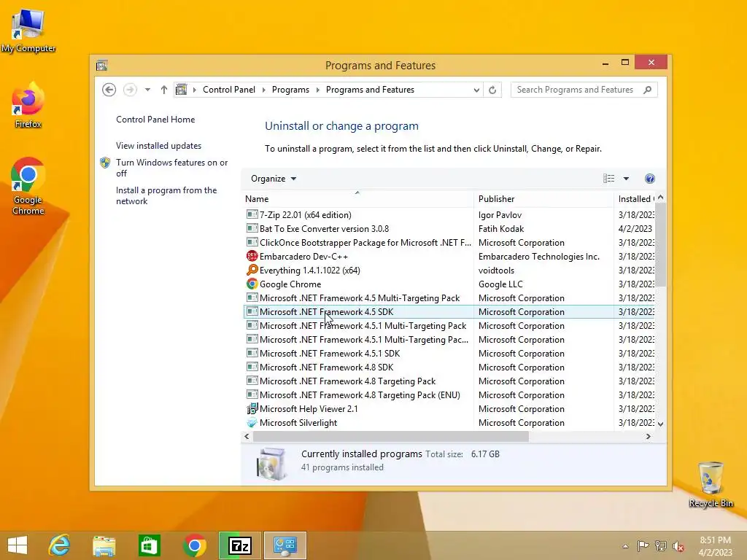Open the Recycle Bin desktop icon
Viewport: 747px width, 560px height.
tap(711, 484)
